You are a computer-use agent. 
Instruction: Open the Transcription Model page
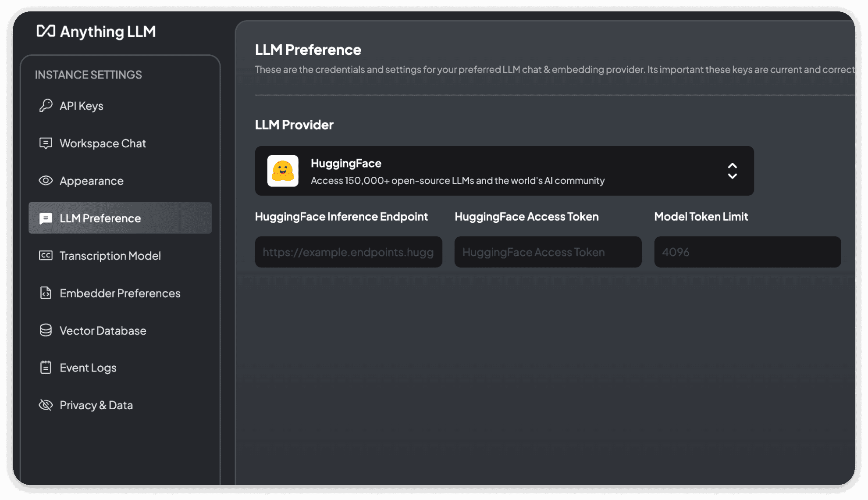[x=120, y=256]
